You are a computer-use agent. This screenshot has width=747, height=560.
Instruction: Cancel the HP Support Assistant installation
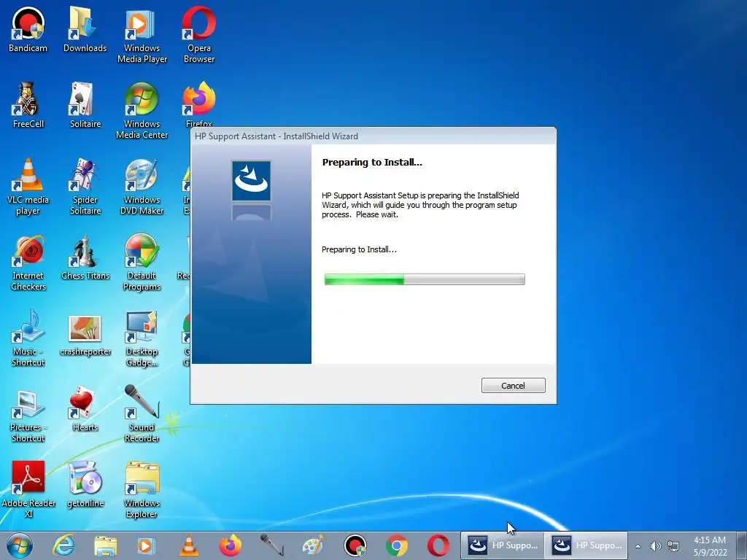tap(513, 385)
